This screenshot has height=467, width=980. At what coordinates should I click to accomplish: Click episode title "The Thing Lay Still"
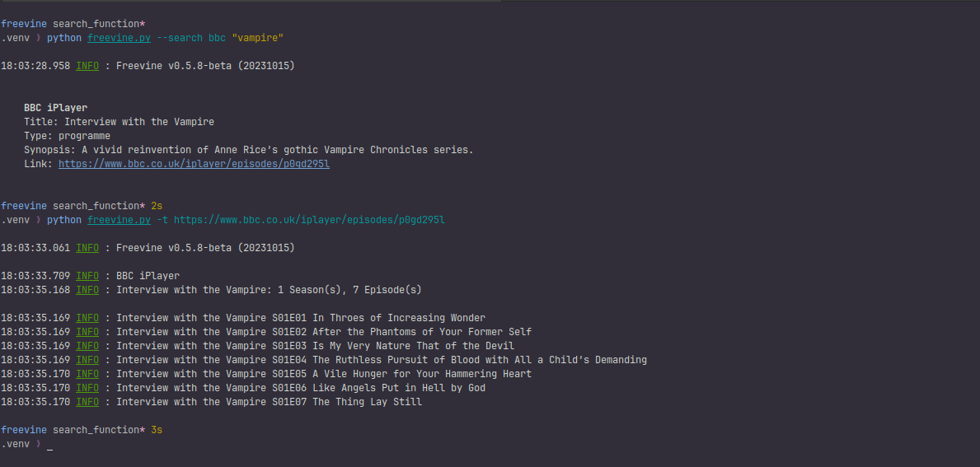[x=367, y=402]
